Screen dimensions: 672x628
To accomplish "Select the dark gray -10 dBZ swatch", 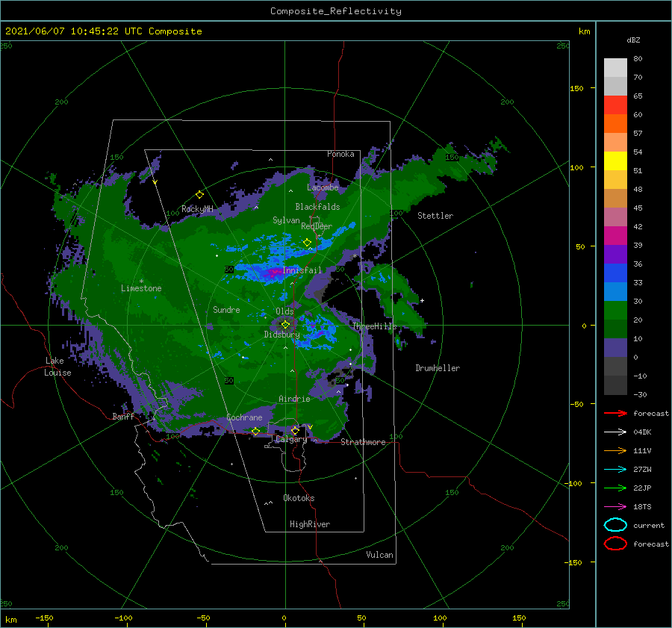I will [x=615, y=385].
